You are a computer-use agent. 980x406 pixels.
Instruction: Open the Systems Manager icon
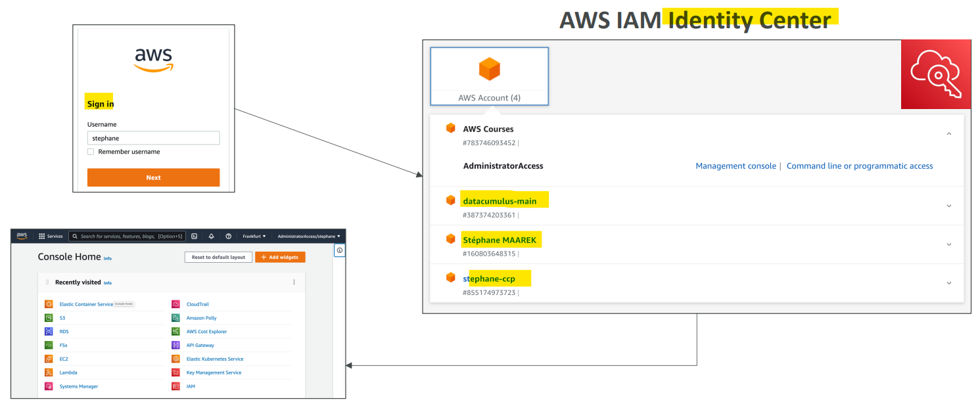(x=49, y=386)
